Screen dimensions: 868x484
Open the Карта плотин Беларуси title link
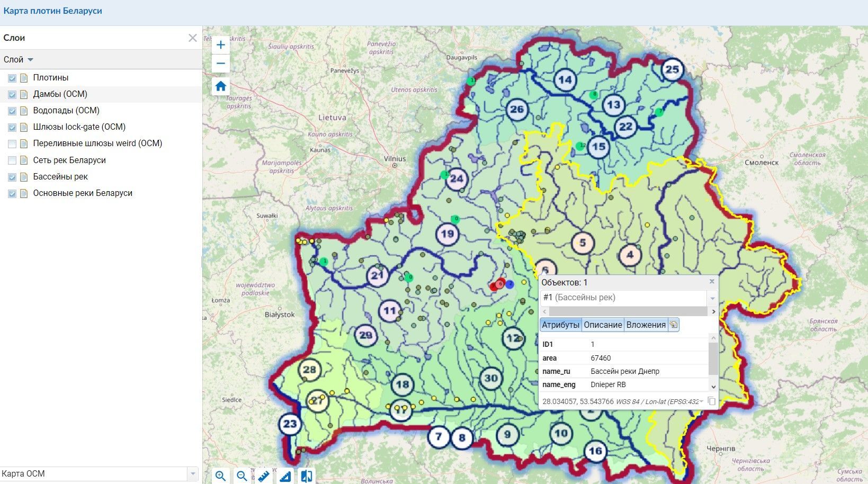click(52, 11)
